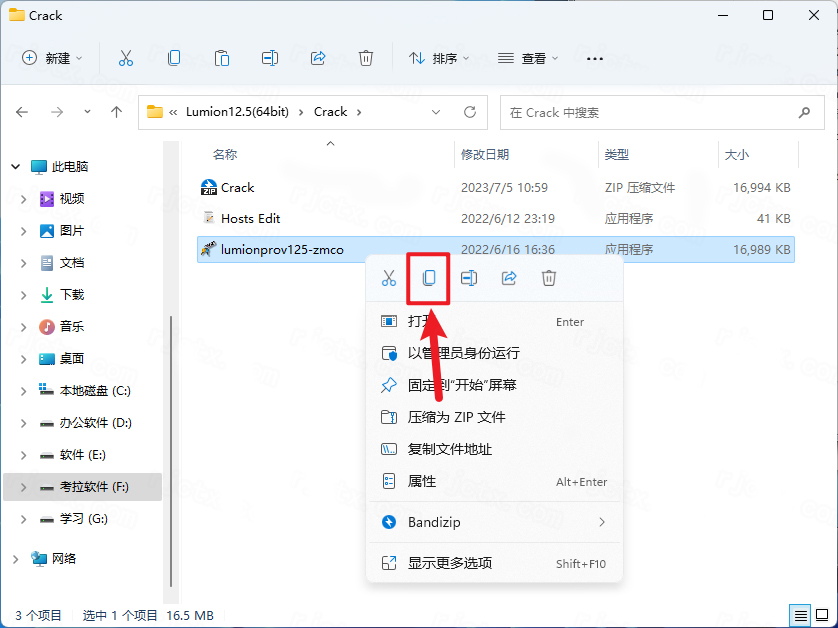Viewport: 838px width, 628px height.
Task: Select 复制文件地址 menu entry
Action: 494,449
